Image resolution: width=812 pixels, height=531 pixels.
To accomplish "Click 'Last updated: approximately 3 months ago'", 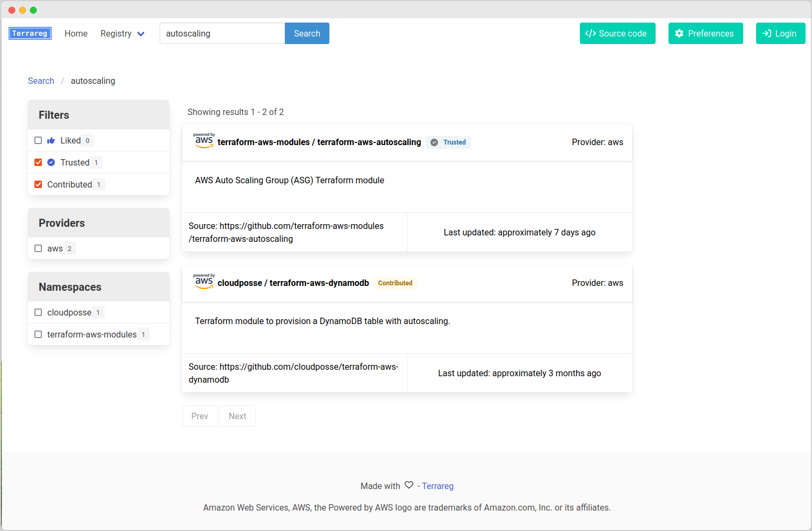I will (520, 373).
